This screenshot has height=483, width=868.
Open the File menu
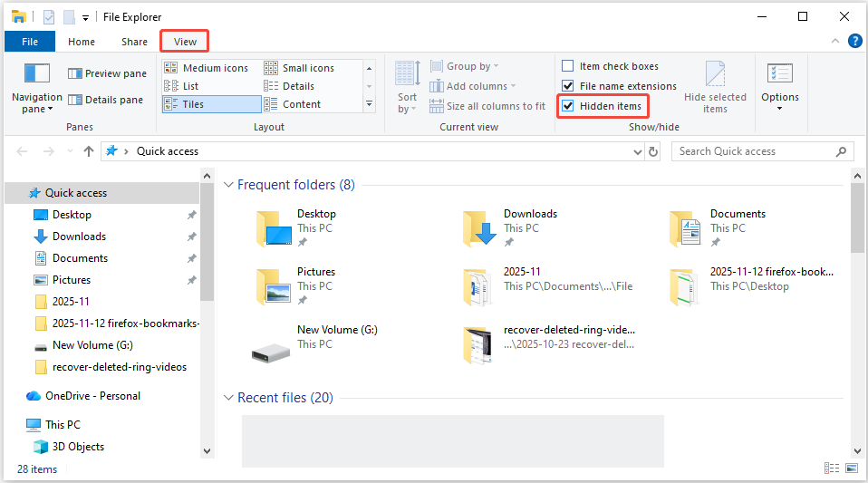pyautogui.click(x=30, y=42)
